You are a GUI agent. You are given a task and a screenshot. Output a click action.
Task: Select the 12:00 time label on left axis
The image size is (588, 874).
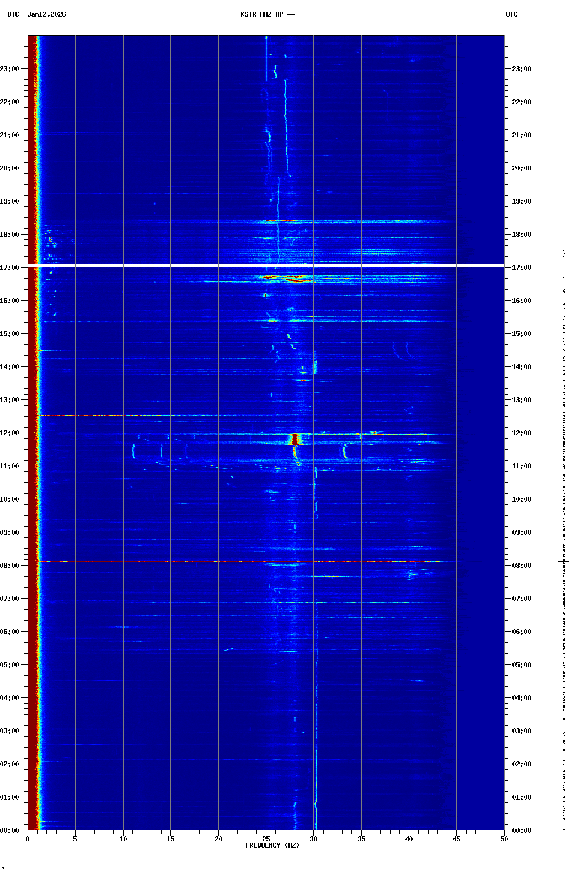(x=10, y=433)
